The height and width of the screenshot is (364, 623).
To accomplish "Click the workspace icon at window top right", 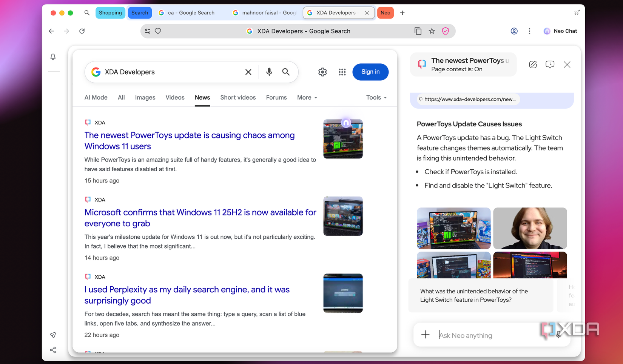I will coord(577,12).
